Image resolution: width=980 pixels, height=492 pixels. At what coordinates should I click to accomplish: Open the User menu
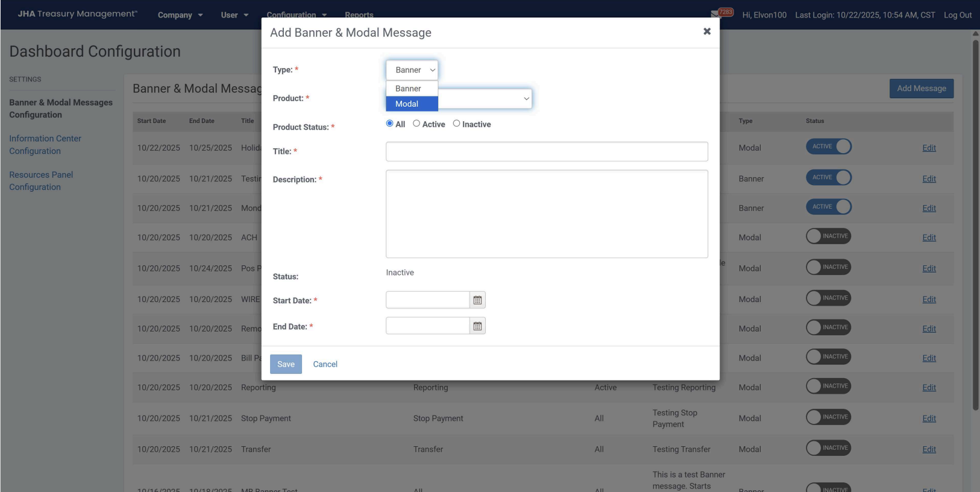(234, 15)
